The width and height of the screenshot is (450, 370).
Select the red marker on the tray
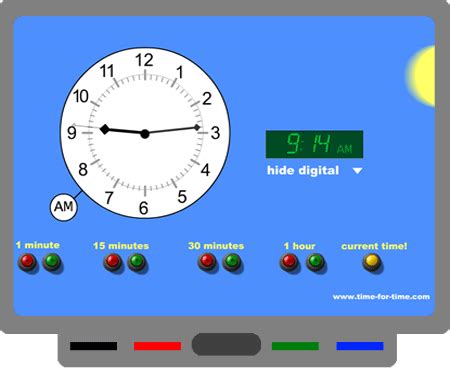pos(157,346)
